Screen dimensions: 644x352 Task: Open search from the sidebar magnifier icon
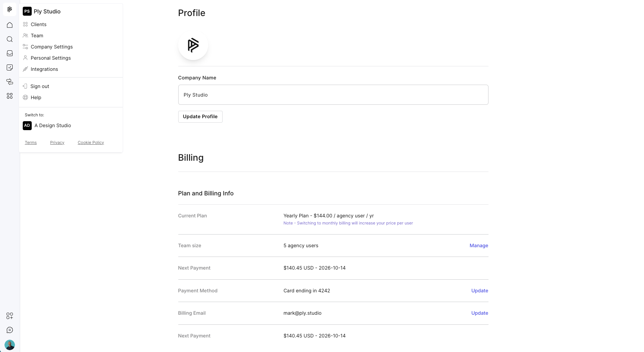click(10, 39)
